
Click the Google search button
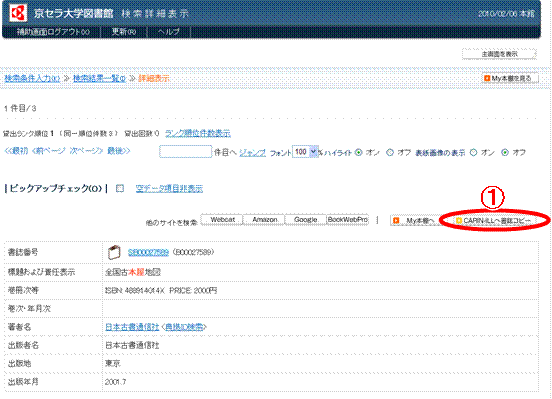[x=306, y=220]
